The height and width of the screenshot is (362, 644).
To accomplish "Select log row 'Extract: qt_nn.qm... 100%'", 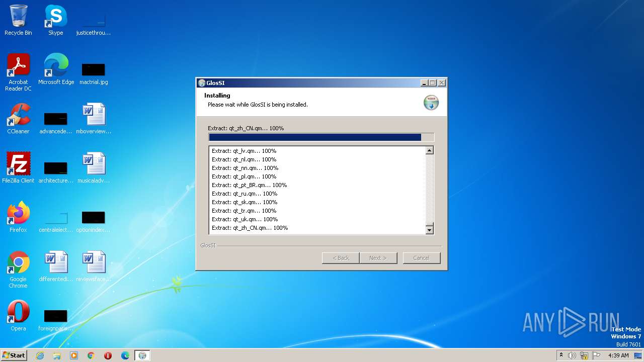I will pos(245,168).
